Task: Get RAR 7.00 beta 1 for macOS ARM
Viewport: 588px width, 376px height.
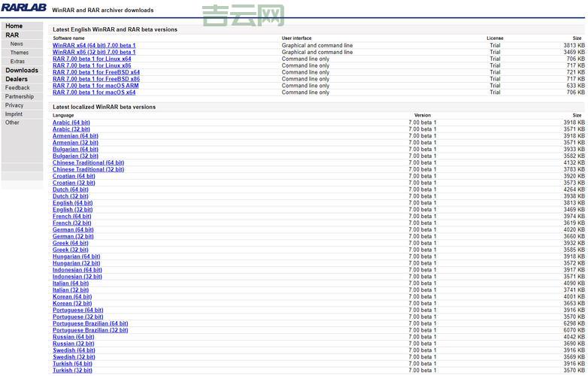Action: [95, 86]
